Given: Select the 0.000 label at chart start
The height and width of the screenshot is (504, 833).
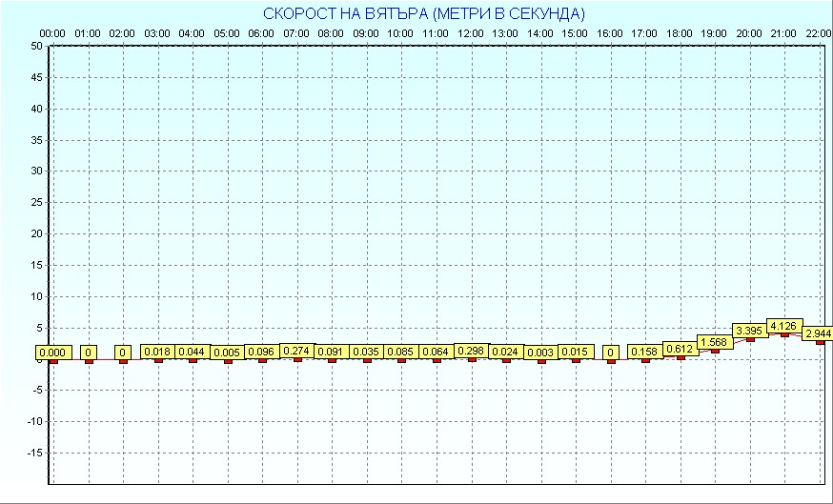Looking at the screenshot, I should (53, 353).
